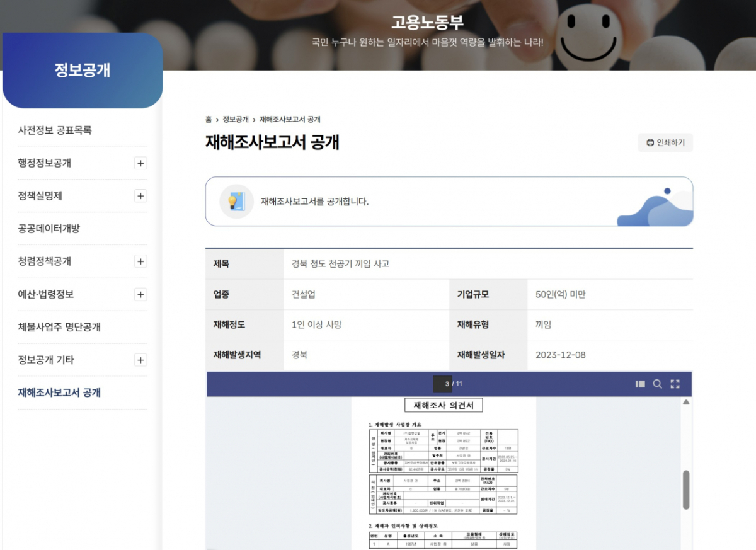Click the title value 경북 청도 천공기 끼임 사고
This screenshot has height=550, width=756.
pos(340,264)
